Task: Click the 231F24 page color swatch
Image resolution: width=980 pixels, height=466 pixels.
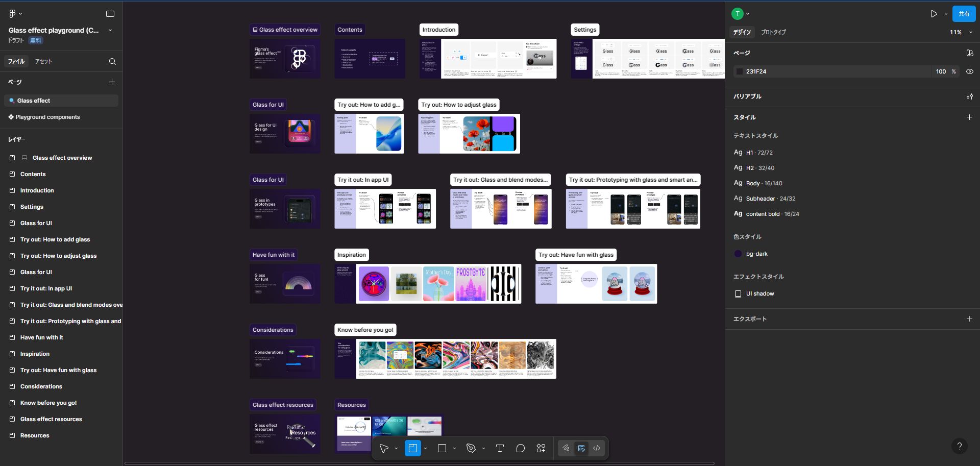Action: (x=739, y=71)
